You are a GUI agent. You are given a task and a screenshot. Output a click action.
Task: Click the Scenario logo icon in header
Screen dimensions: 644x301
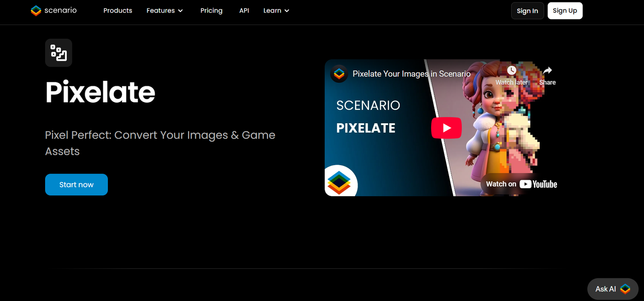click(x=36, y=10)
